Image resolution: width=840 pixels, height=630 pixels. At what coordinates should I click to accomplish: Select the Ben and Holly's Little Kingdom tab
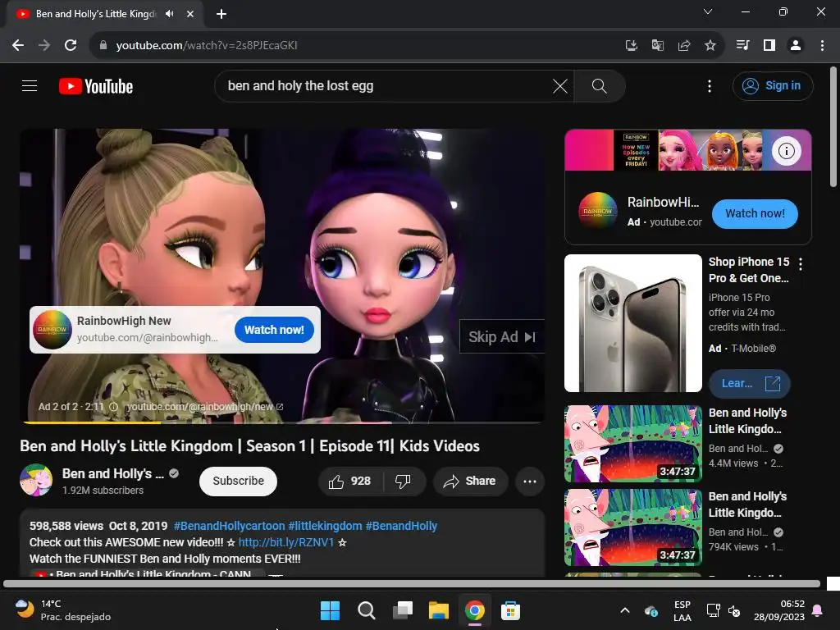pyautogui.click(x=95, y=14)
